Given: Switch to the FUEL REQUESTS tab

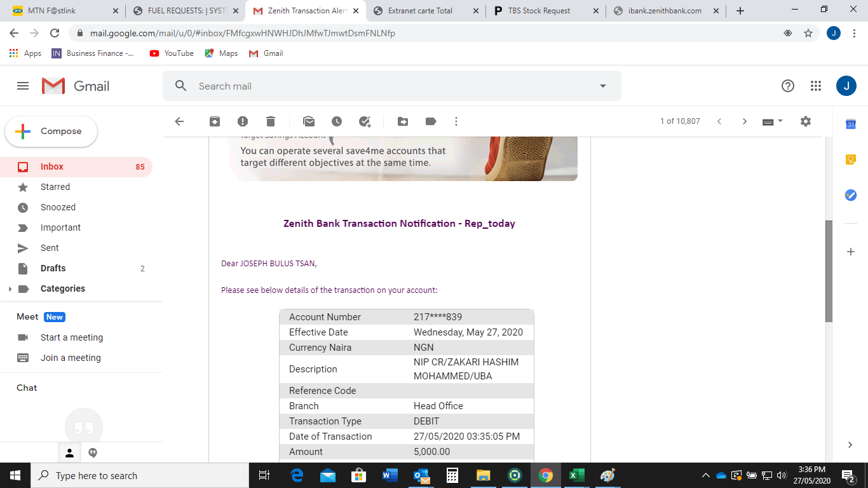Looking at the screenshot, I should tap(186, 11).
